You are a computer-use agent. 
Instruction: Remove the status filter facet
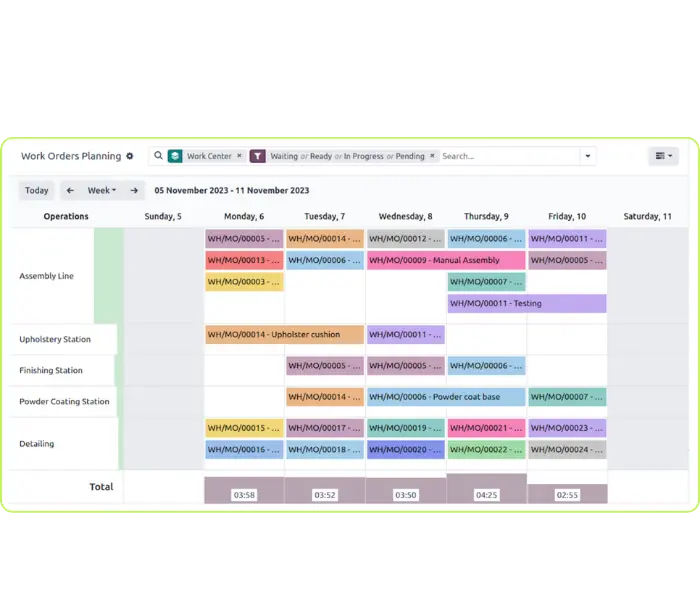(432, 156)
